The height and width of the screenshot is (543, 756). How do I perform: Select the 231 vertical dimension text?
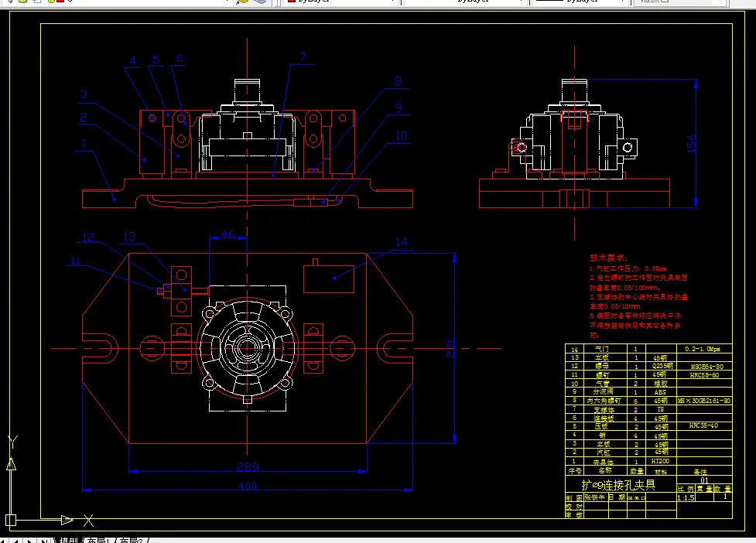coord(450,348)
